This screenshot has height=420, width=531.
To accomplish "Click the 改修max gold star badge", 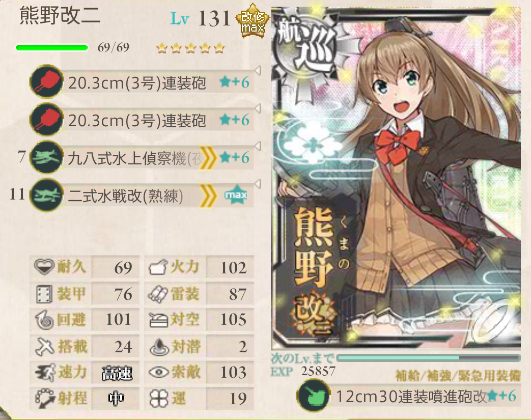I will tap(253, 20).
